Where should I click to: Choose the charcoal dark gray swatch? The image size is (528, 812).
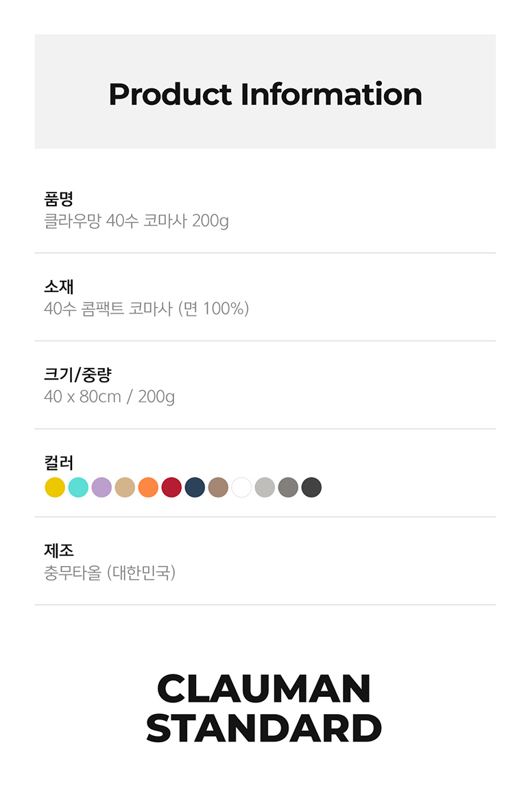click(x=311, y=487)
